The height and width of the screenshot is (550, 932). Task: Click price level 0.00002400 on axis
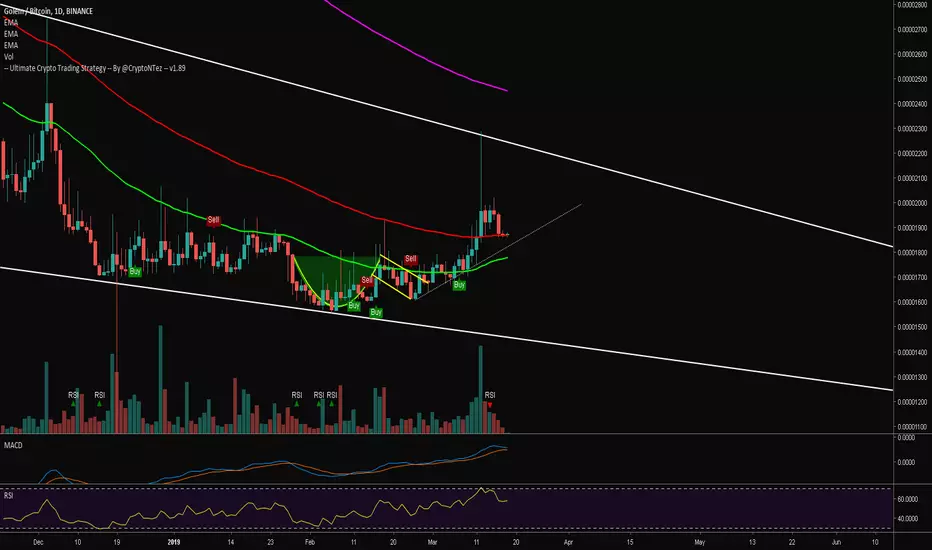pyautogui.click(x=912, y=103)
